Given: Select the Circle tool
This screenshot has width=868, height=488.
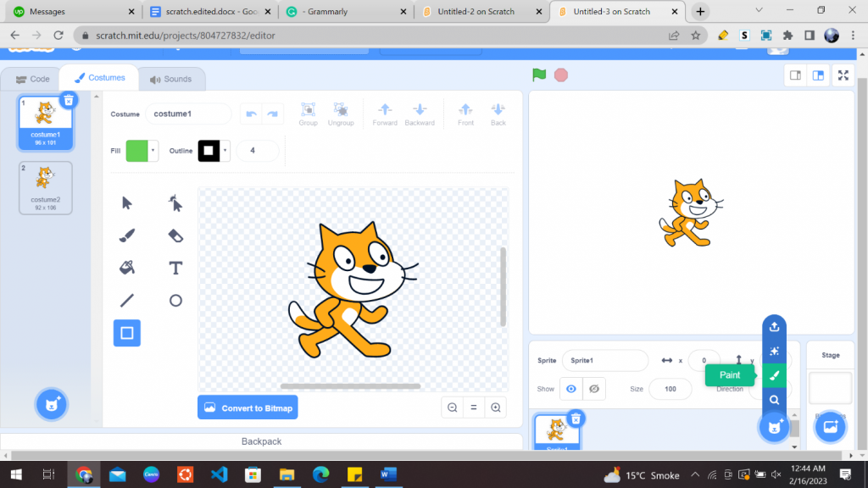Looking at the screenshot, I should click(x=175, y=300).
